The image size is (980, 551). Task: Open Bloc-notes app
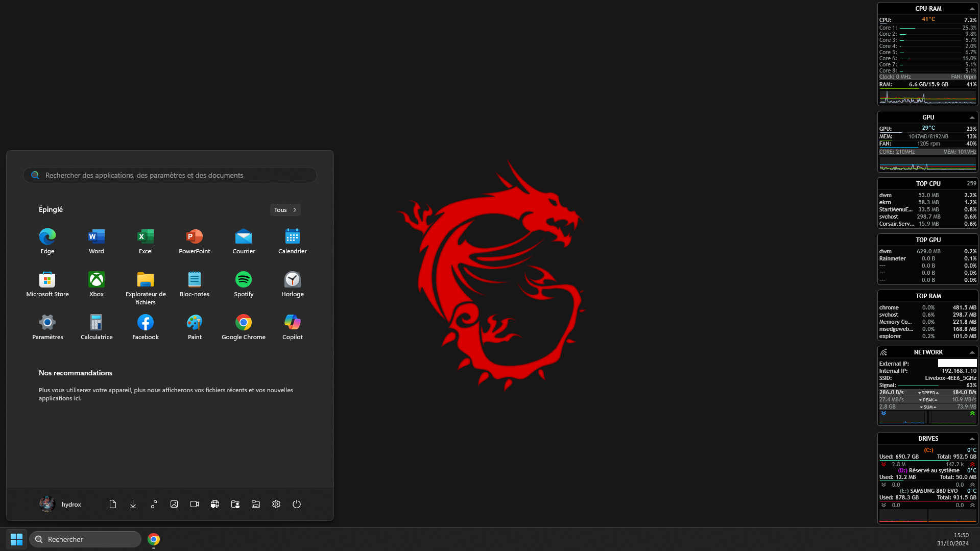coord(195,284)
